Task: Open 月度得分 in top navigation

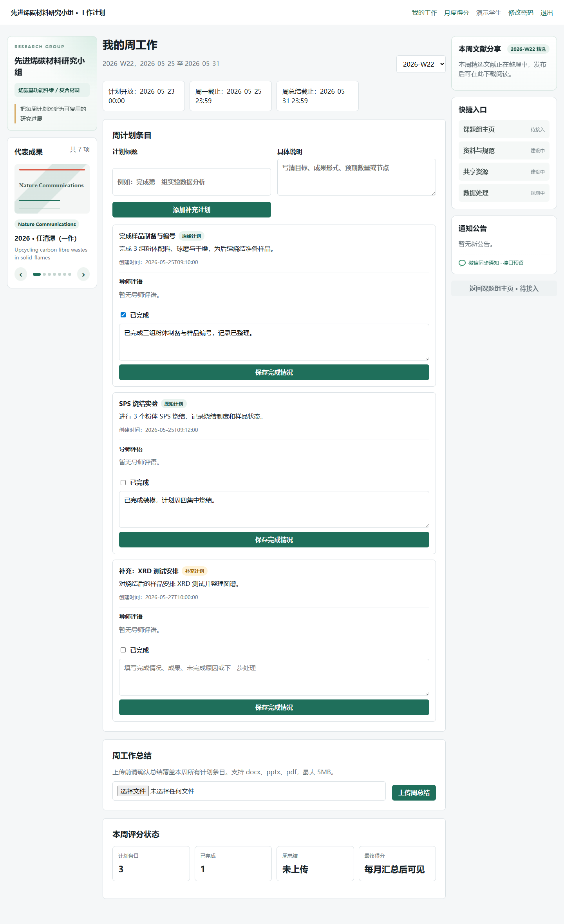Action: pos(456,13)
